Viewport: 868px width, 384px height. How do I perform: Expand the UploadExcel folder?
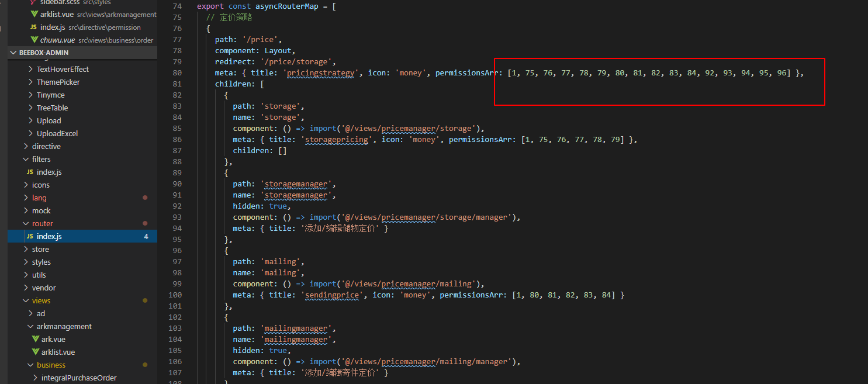pos(57,133)
